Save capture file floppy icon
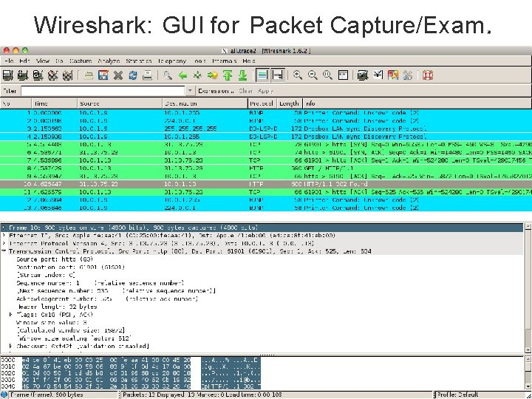 pyautogui.click(x=103, y=75)
